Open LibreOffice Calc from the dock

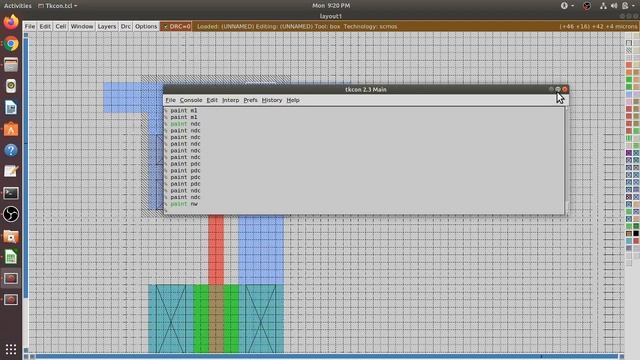(11, 257)
